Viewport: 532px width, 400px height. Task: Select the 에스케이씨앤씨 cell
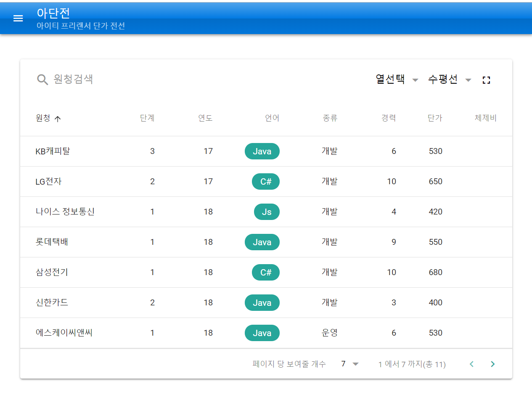point(64,333)
